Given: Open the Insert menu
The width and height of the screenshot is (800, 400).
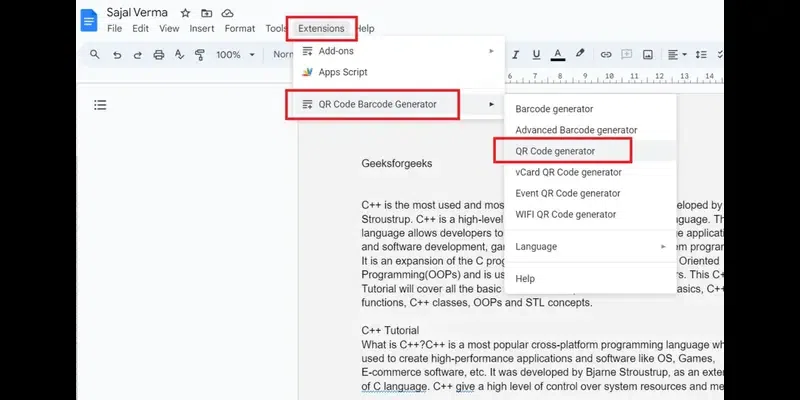Looking at the screenshot, I should 202,29.
